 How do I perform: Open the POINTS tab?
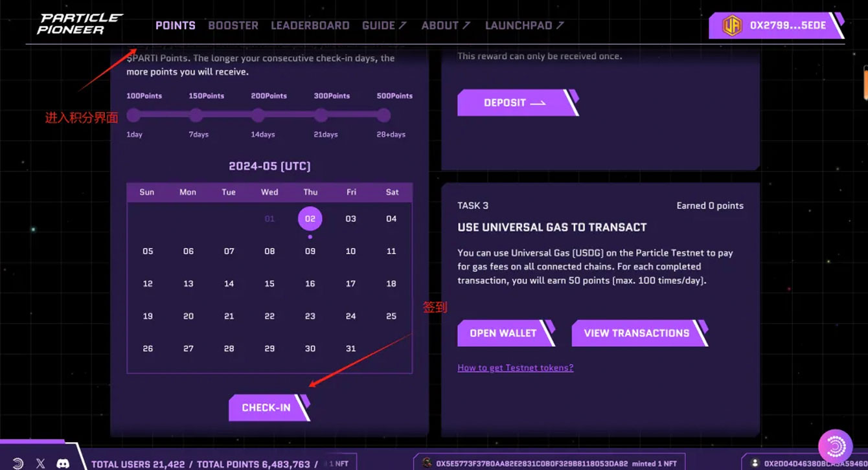click(176, 25)
